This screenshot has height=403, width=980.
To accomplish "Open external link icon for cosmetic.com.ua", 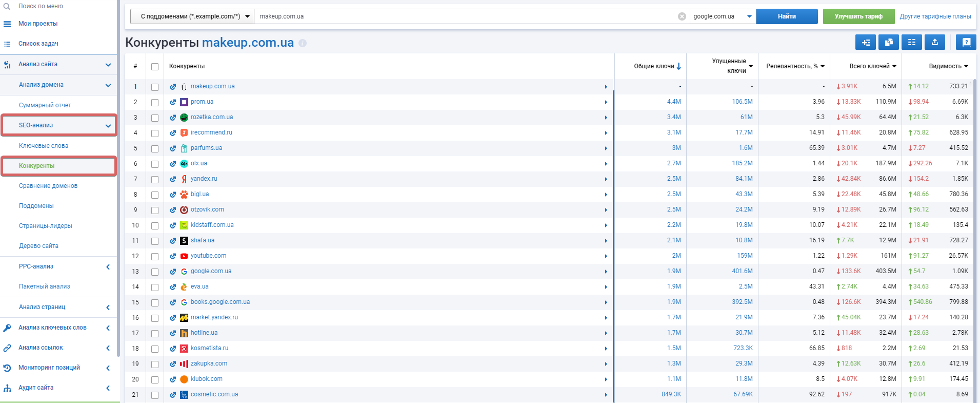I will [173, 395].
